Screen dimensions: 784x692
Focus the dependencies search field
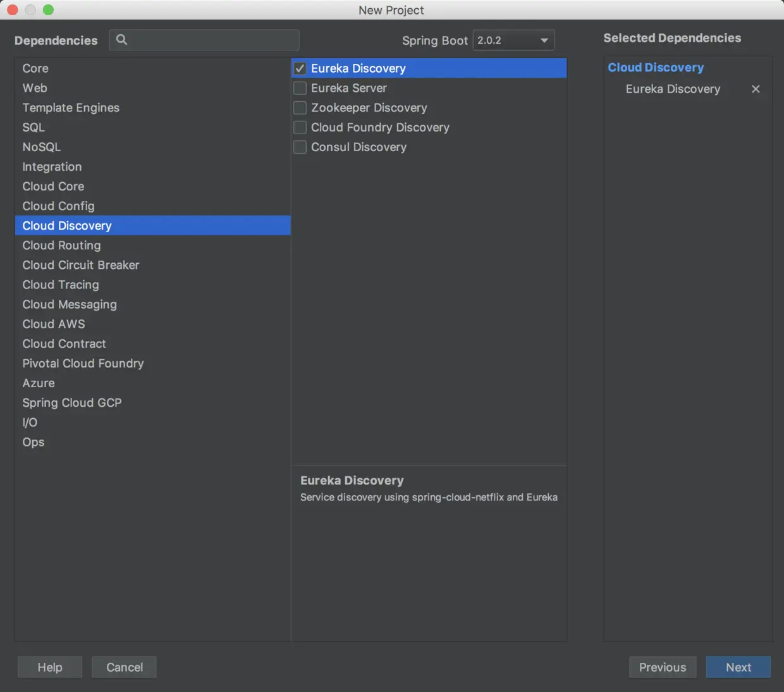pos(204,40)
